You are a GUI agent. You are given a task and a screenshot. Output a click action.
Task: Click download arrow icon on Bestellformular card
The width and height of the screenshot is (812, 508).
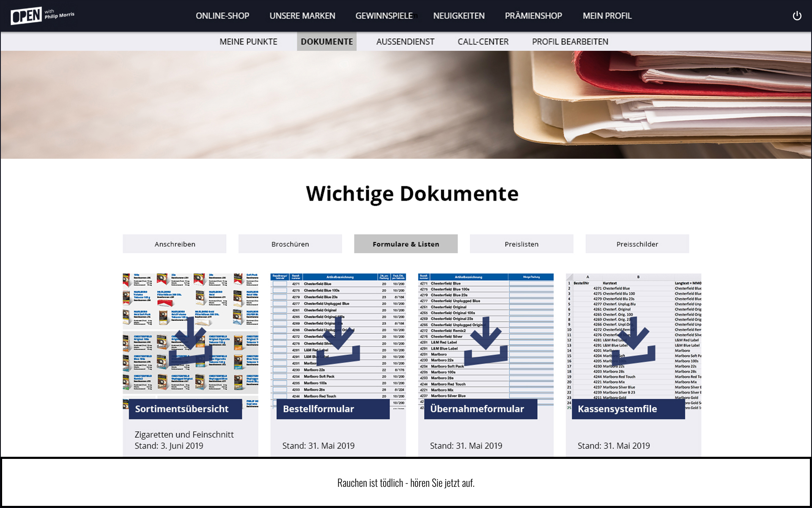tap(338, 341)
